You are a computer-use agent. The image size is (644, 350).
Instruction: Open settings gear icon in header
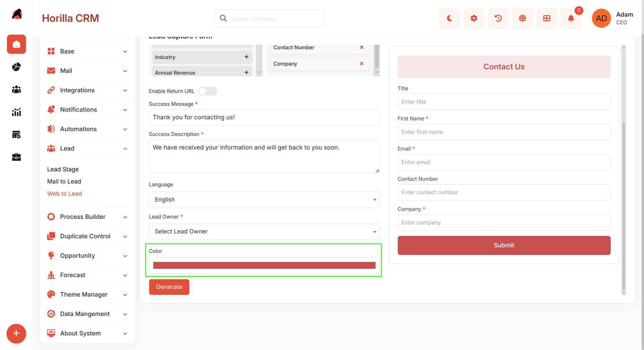pyautogui.click(x=474, y=18)
